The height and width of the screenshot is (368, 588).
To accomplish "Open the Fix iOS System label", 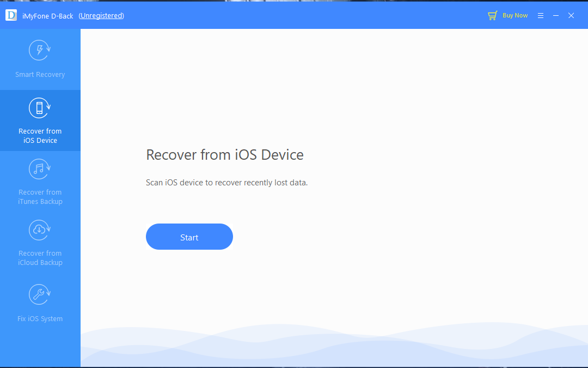I will pyautogui.click(x=40, y=319).
